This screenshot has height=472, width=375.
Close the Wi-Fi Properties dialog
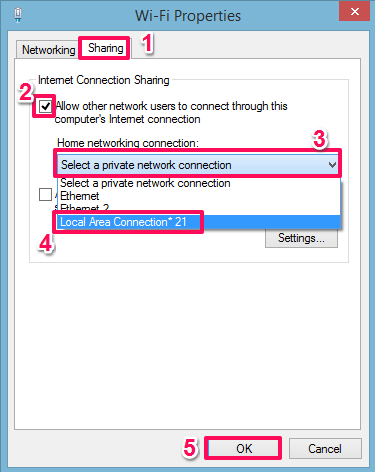pos(355,11)
